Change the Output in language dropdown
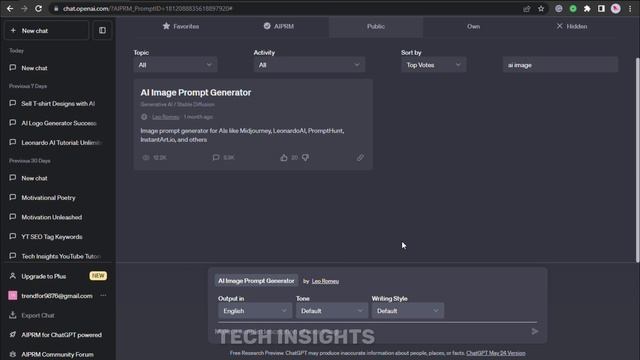This screenshot has height=360, width=640. tap(255, 311)
